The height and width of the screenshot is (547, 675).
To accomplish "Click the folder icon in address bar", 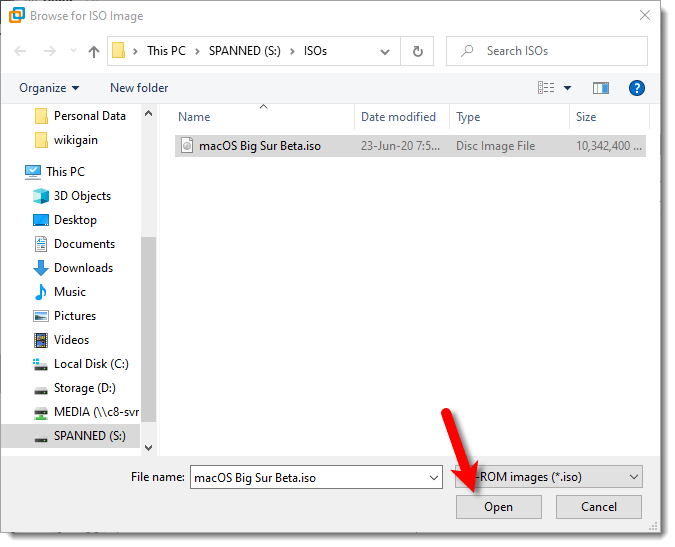I will (x=118, y=51).
